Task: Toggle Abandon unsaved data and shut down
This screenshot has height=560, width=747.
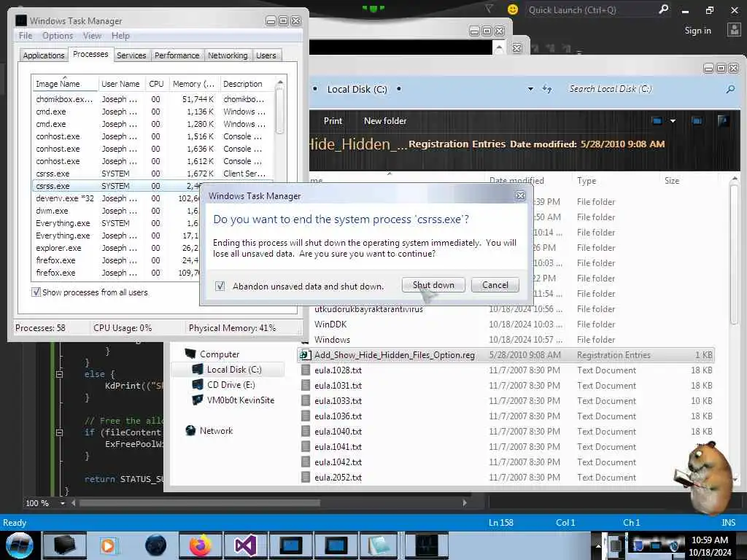Action: point(220,286)
